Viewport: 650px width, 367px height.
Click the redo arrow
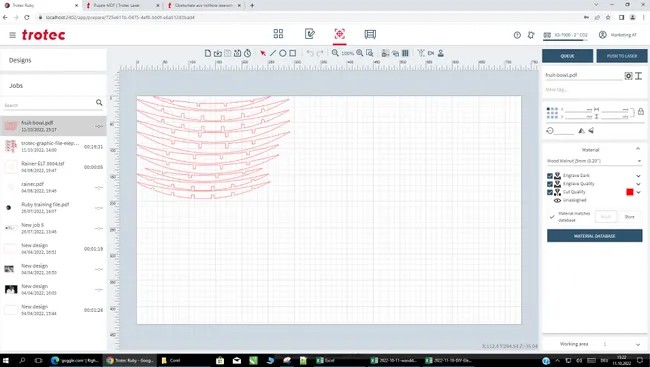[320, 53]
